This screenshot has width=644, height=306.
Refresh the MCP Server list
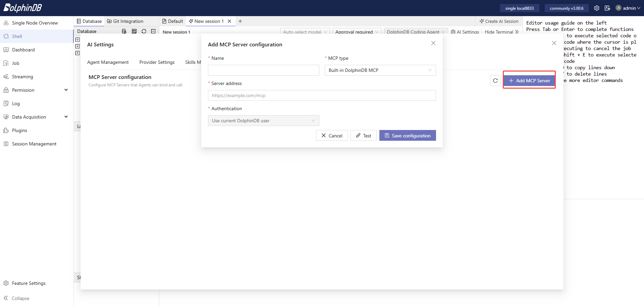pos(495,81)
